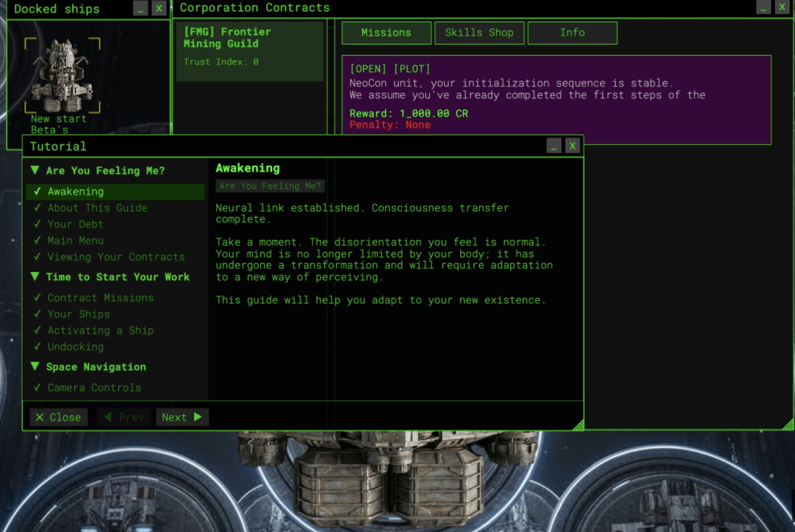The image size is (795, 532).
Task: Open the Info tab
Action: click(x=572, y=33)
